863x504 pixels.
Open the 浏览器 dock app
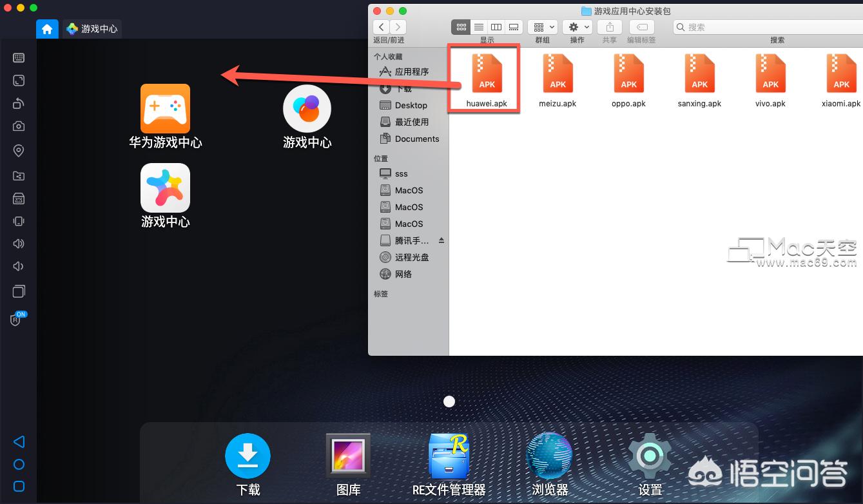coord(550,465)
